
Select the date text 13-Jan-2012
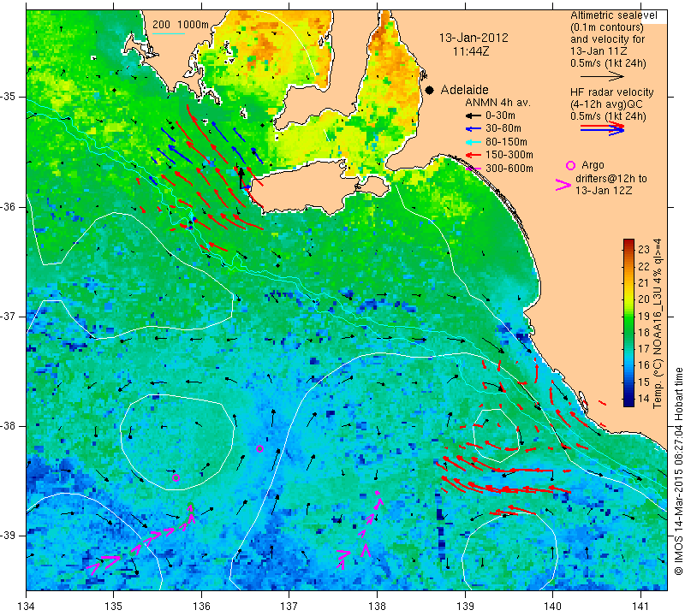point(474,38)
